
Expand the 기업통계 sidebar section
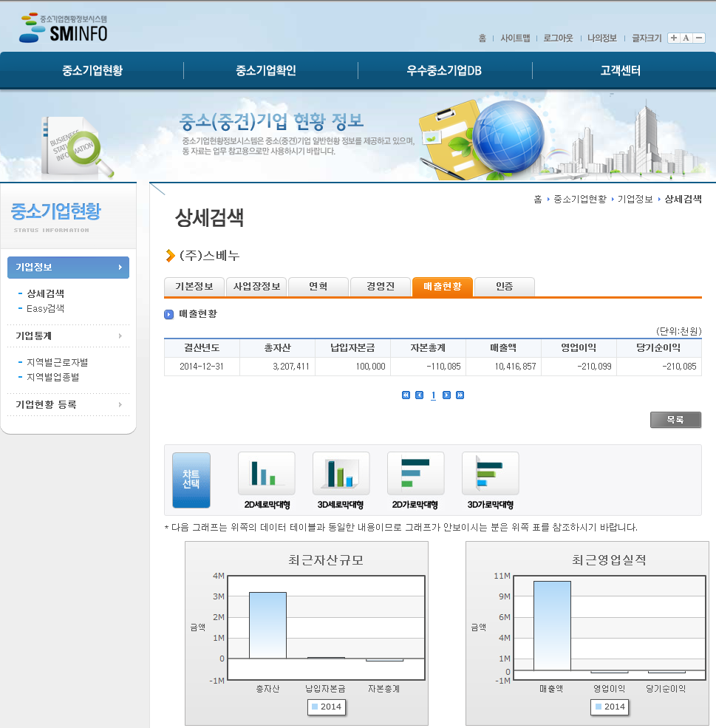point(68,336)
